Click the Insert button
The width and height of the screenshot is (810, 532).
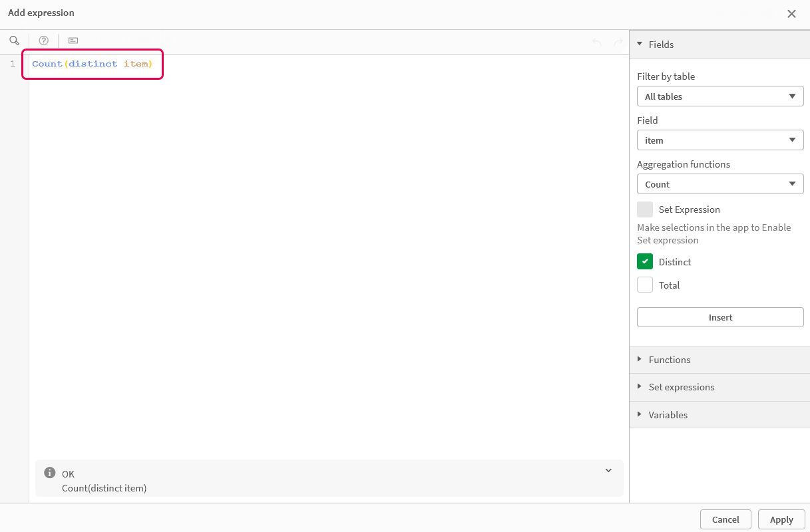point(720,317)
